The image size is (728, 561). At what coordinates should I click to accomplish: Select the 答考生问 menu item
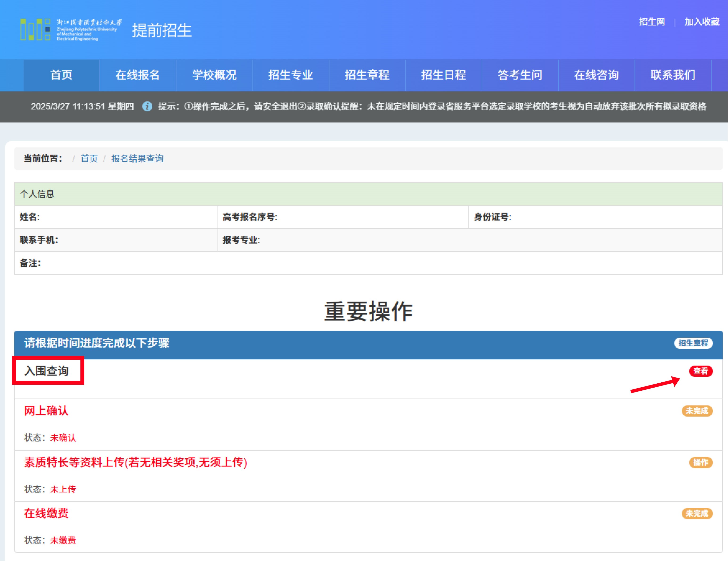tap(520, 75)
